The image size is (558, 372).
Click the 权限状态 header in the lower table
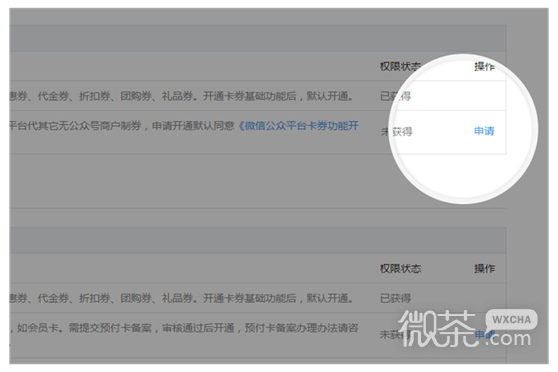point(400,269)
